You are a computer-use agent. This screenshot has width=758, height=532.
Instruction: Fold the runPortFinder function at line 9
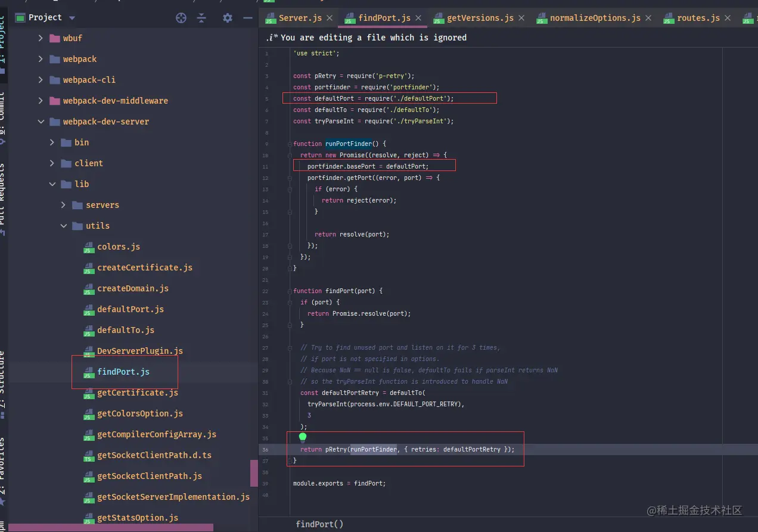289,144
